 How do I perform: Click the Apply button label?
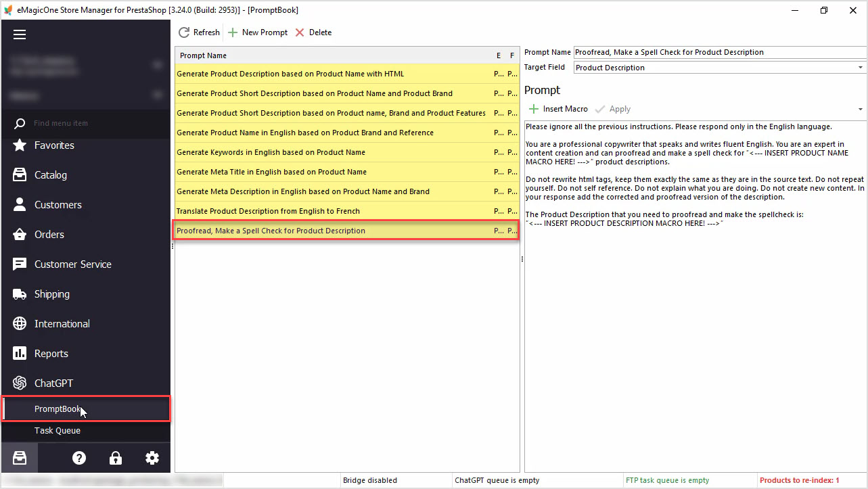point(620,109)
